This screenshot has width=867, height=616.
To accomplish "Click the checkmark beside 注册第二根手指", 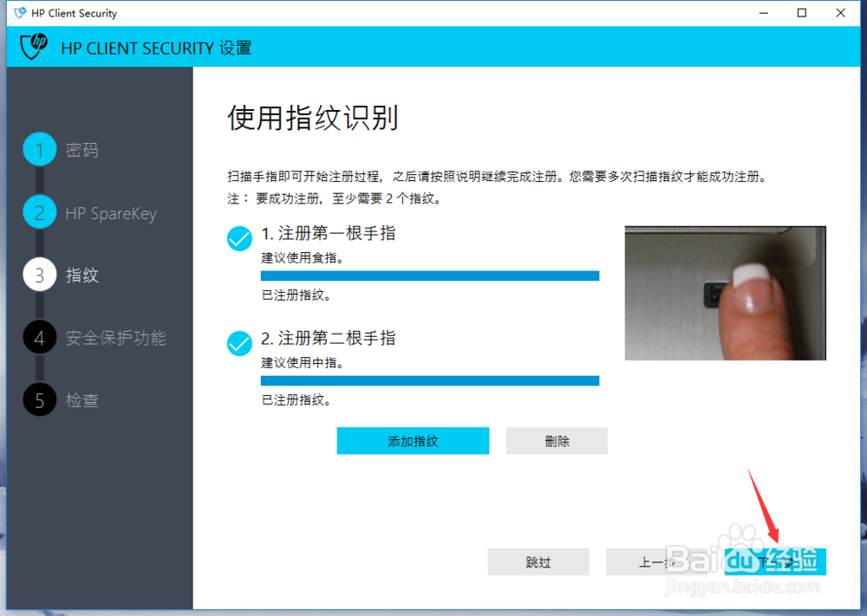I will (x=238, y=343).
